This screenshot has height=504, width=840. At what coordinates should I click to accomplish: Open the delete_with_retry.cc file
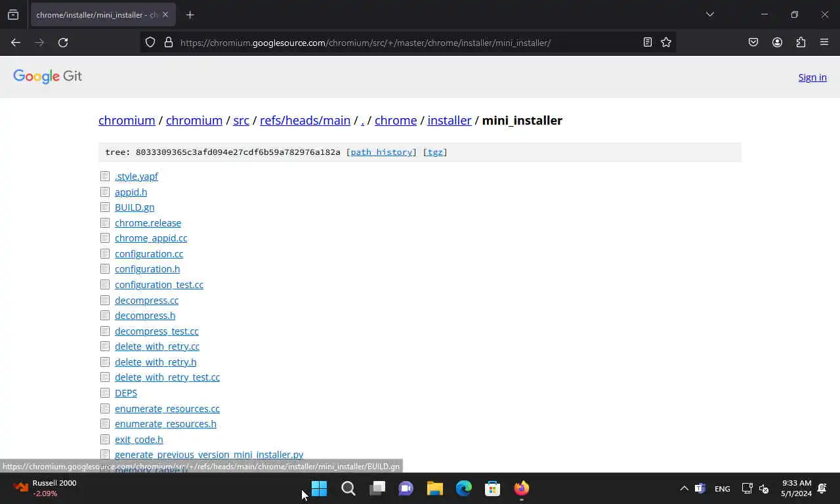(157, 346)
